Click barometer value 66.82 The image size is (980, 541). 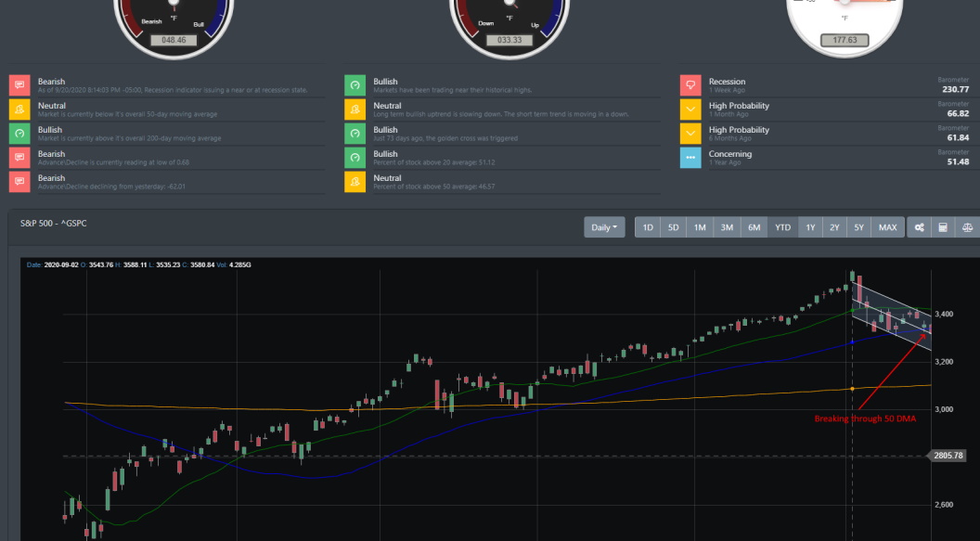tap(958, 114)
